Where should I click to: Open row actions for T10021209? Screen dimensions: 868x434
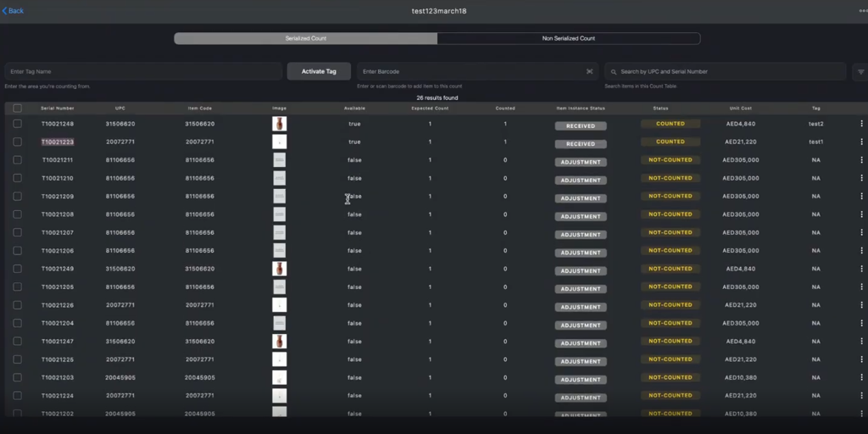tap(861, 197)
